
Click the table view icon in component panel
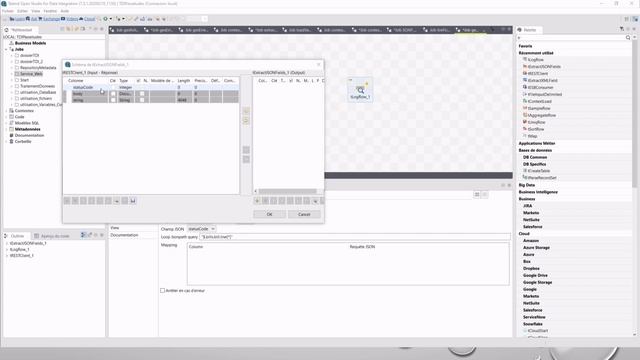pyautogui.click(x=477, y=195)
